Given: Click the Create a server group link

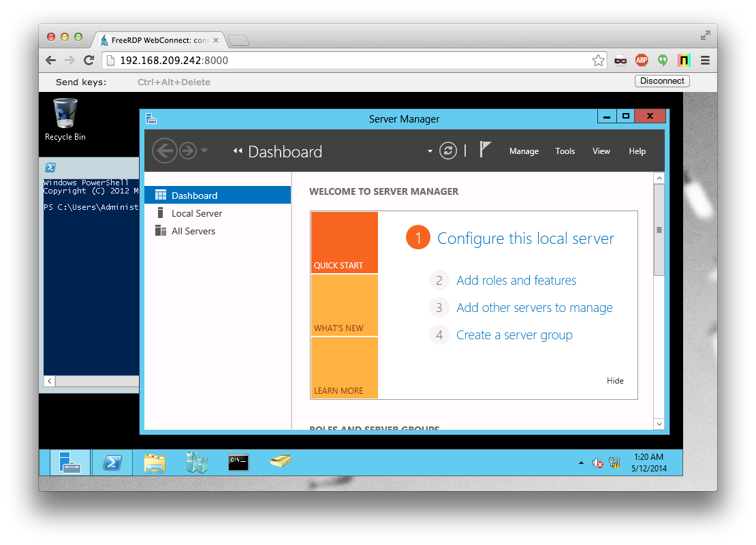Looking at the screenshot, I should [x=514, y=334].
